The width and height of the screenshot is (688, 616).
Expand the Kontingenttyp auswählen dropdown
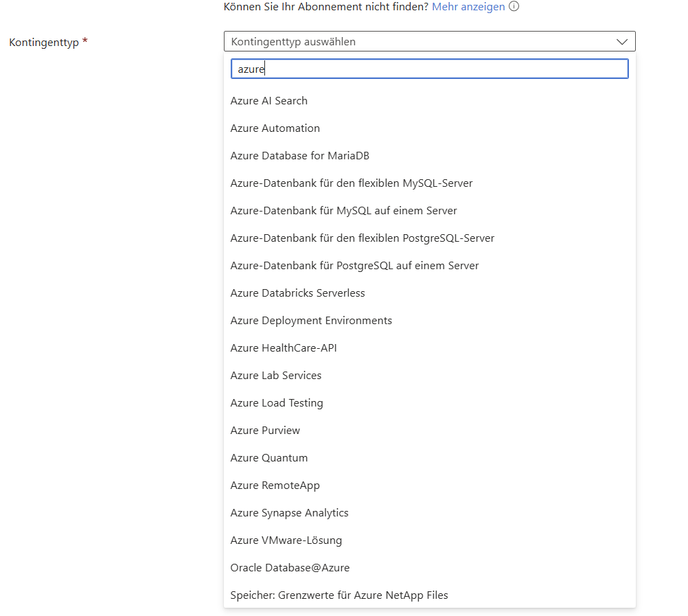430,42
